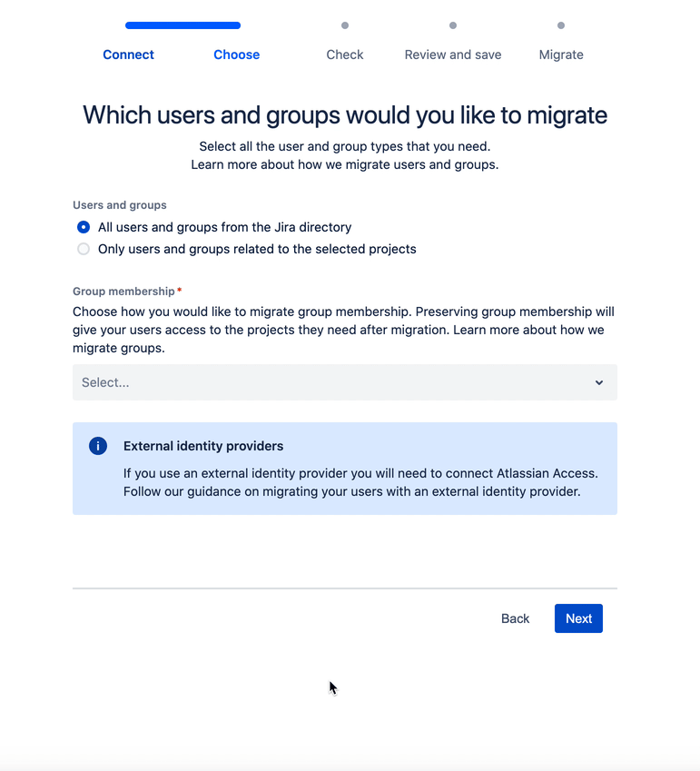Viewport: 700px width, 771px height.
Task: Click the Migrate step indicator dot
Action: [x=561, y=25]
